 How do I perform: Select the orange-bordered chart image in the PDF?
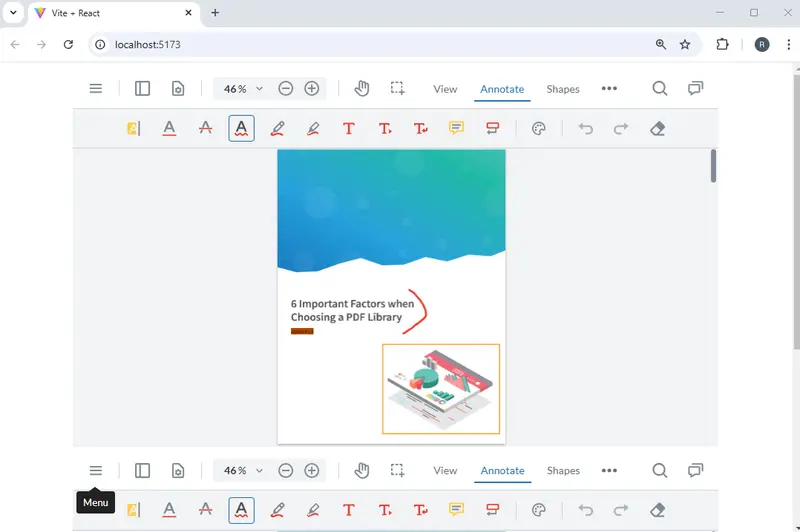pos(441,389)
